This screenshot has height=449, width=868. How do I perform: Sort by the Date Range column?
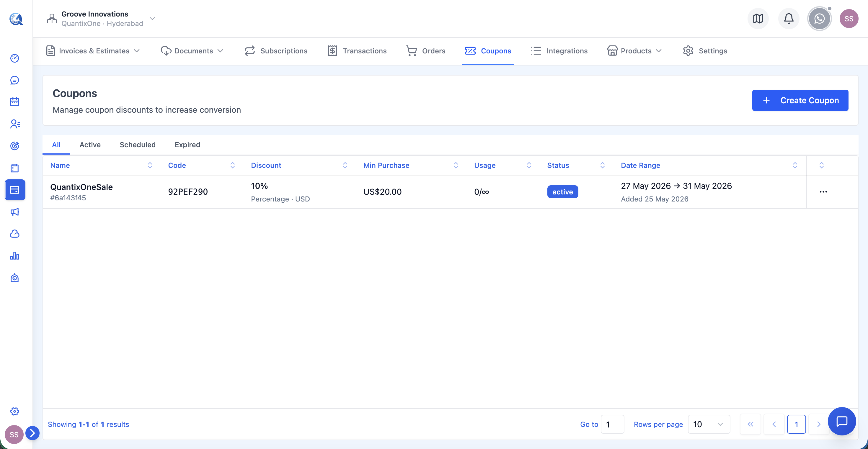point(795,165)
